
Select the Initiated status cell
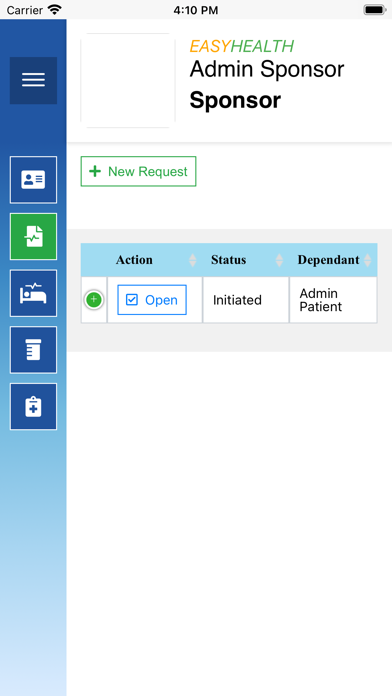click(245, 300)
